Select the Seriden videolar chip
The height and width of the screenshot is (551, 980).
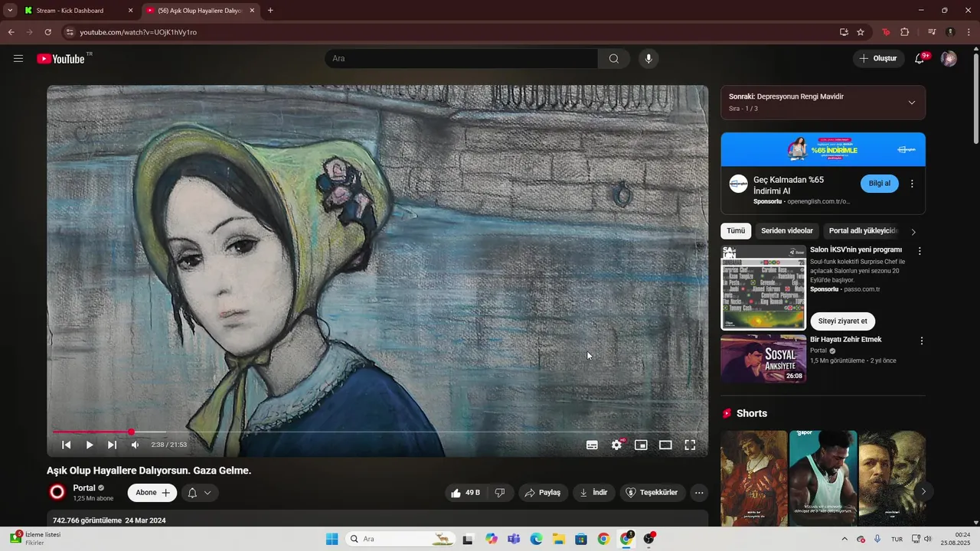coord(787,231)
